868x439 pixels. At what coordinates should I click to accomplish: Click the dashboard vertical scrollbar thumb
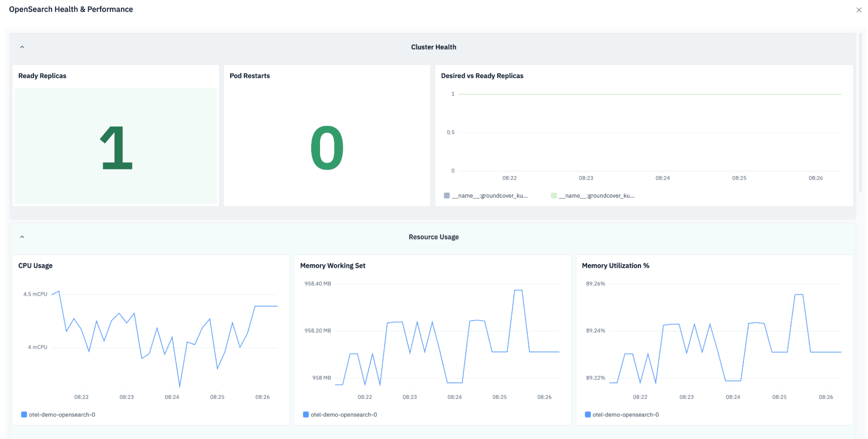tap(861, 112)
